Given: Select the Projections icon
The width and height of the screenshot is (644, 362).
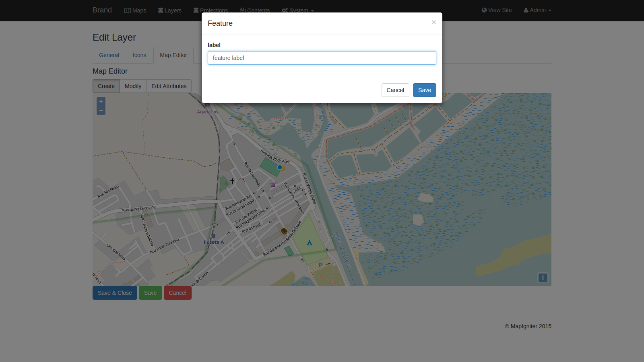Looking at the screenshot, I should (x=196, y=10).
